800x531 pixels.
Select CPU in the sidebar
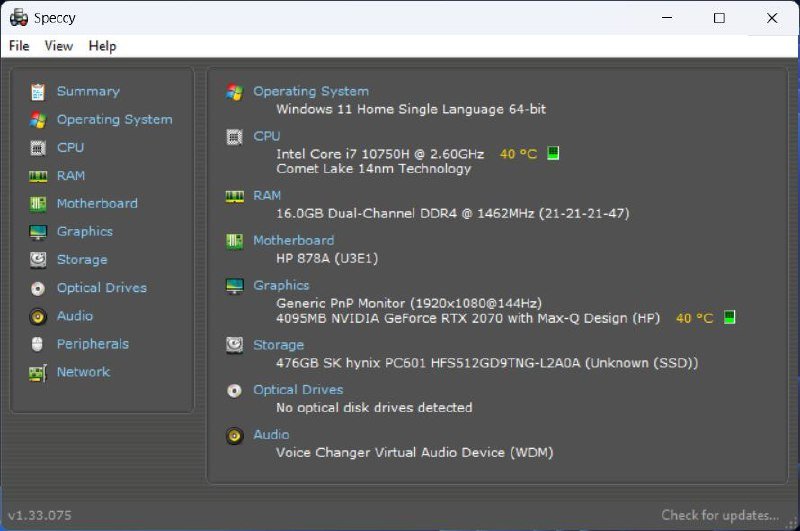pyautogui.click(x=70, y=147)
